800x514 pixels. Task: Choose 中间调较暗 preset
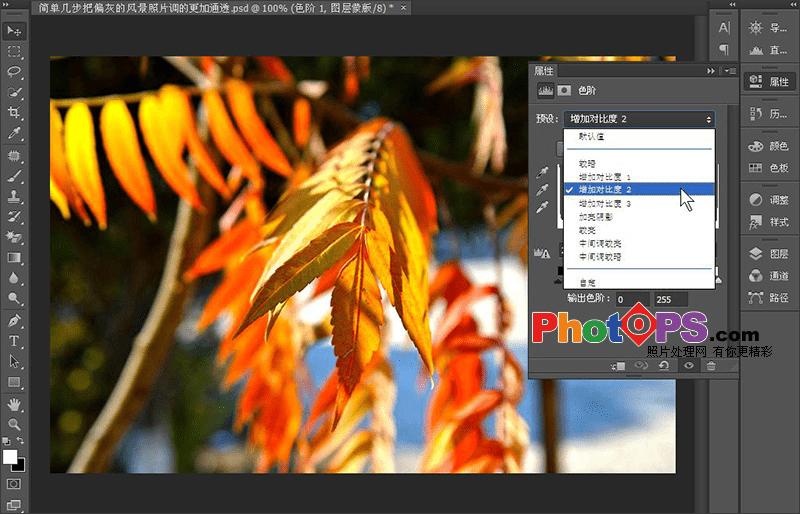639,257
